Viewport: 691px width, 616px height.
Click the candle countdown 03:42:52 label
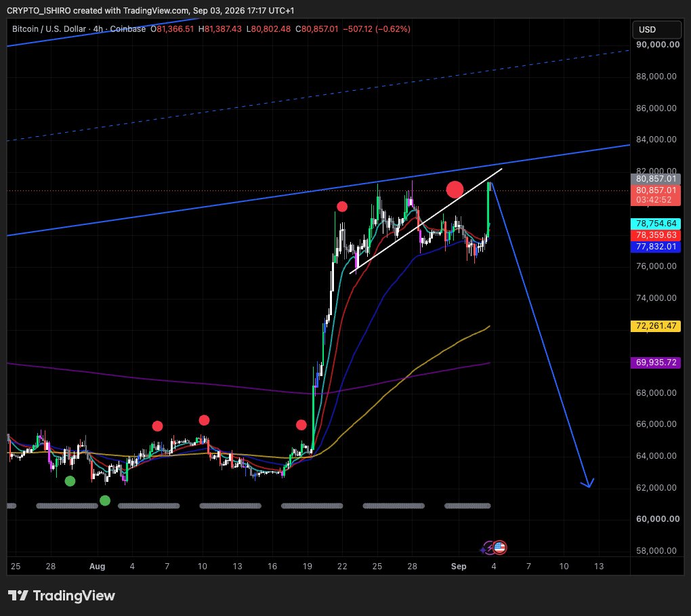(654, 200)
